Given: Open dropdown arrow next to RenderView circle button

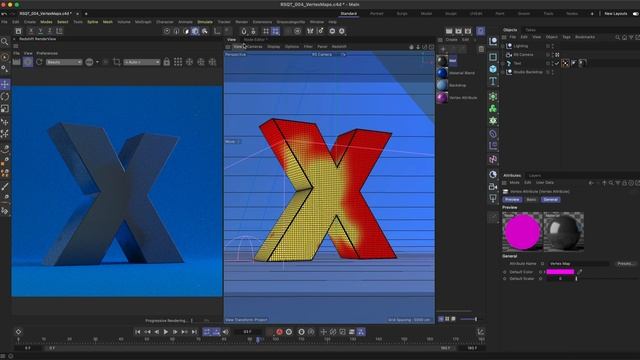Looking at the screenshot, I should (x=97, y=62).
